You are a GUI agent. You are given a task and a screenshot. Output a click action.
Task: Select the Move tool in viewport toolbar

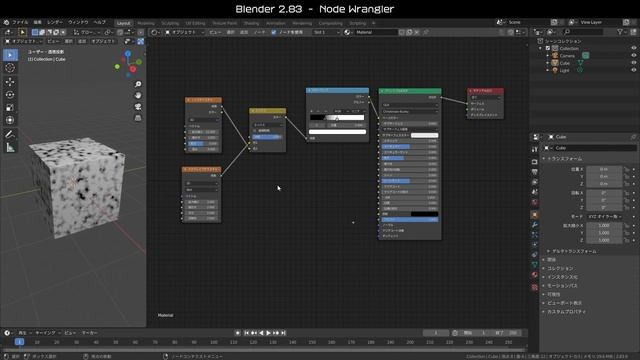10,82
